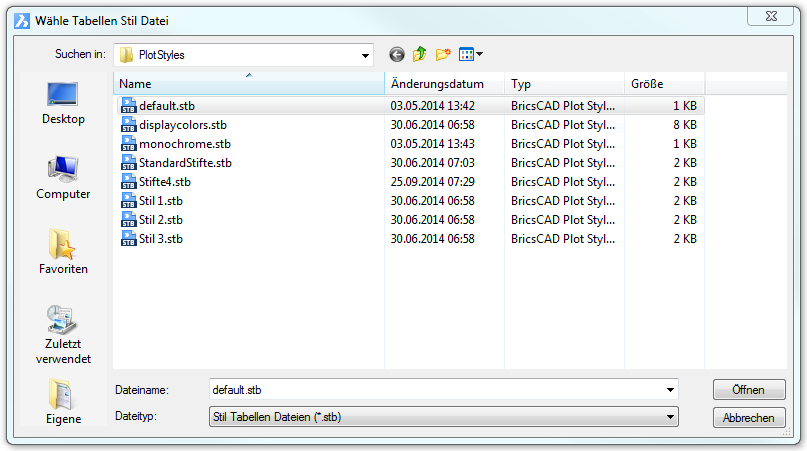Select Desktop in places sidebar
The width and height of the screenshot is (807, 451).
click(x=63, y=103)
